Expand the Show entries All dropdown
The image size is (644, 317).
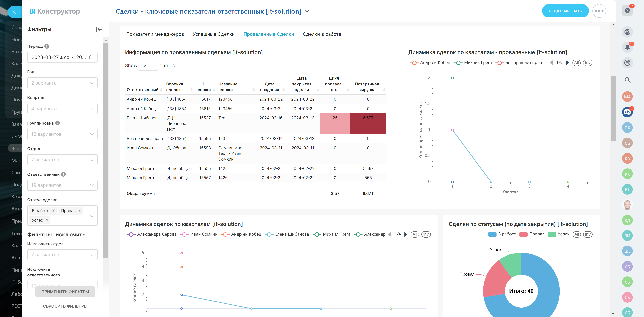(x=148, y=66)
